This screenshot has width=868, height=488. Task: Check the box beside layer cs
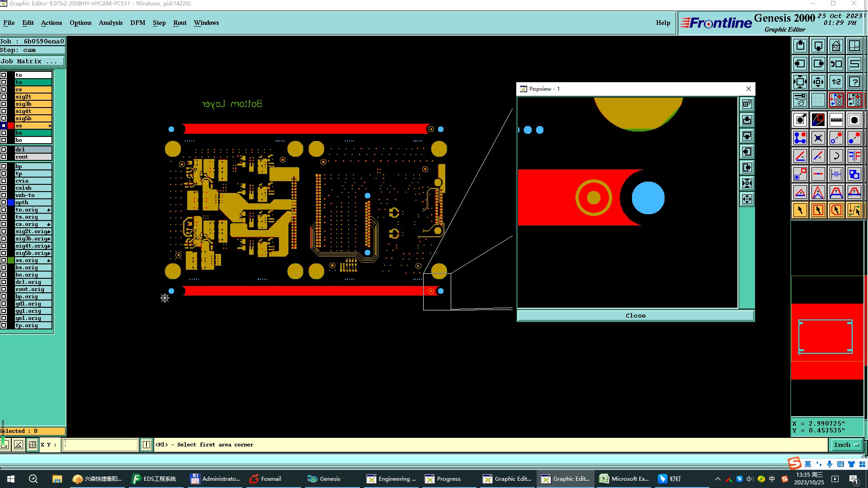4,89
